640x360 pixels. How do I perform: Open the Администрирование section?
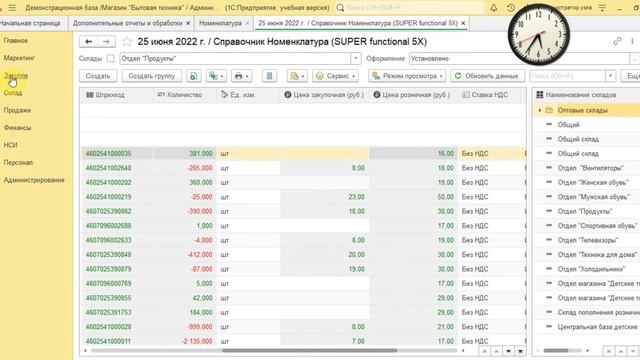[x=34, y=180]
